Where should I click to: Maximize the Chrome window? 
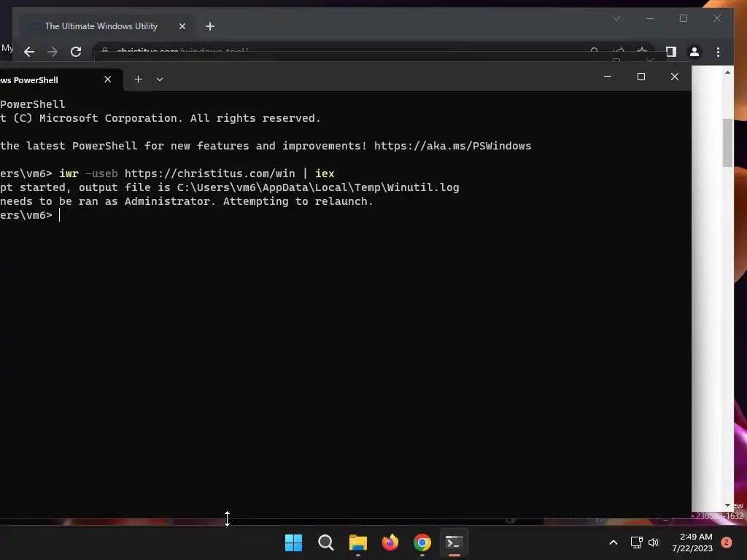coord(683,18)
